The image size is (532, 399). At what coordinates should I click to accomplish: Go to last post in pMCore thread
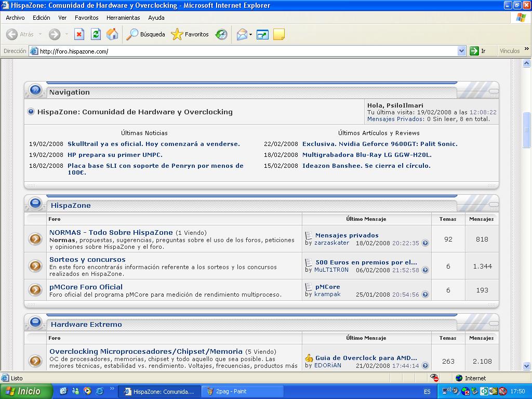(x=425, y=295)
